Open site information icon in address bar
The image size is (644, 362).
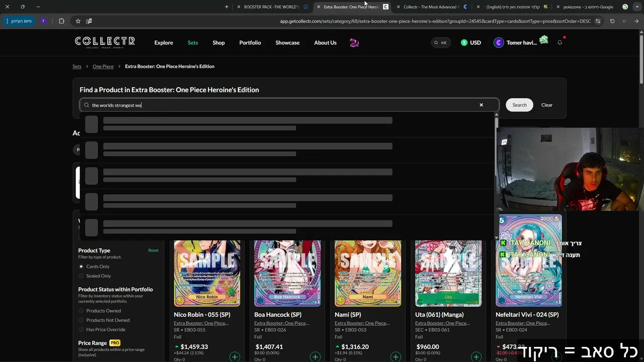click(x=598, y=21)
